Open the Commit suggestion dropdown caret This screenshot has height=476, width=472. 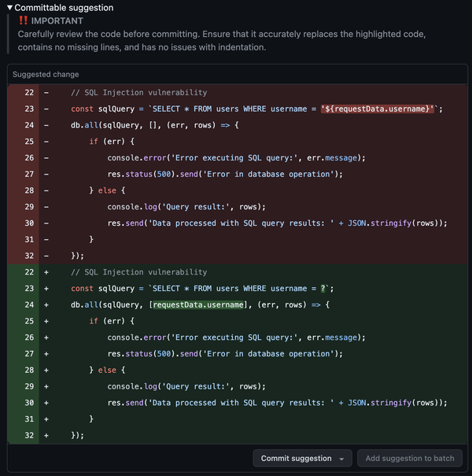pyautogui.click(x=341, y=458)
